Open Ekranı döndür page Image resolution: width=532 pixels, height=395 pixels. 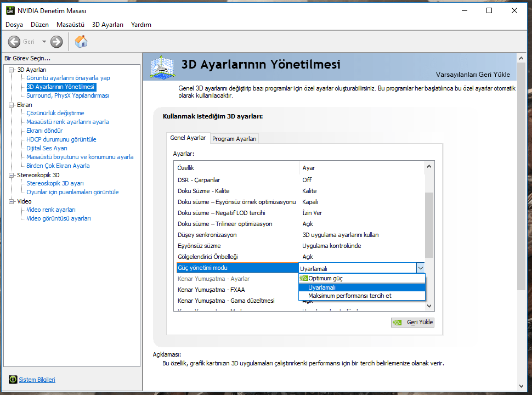pyautogui.click(x=44, y=131)
